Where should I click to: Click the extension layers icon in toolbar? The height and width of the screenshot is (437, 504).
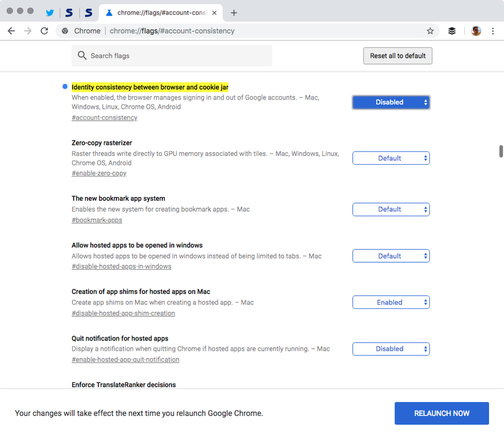point(452,30)
